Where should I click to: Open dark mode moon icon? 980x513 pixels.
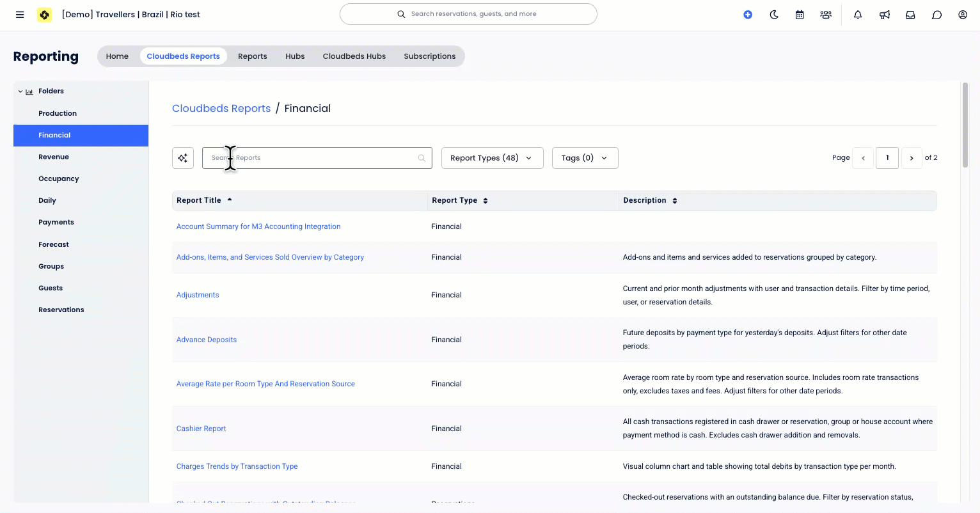pos(773,14)
